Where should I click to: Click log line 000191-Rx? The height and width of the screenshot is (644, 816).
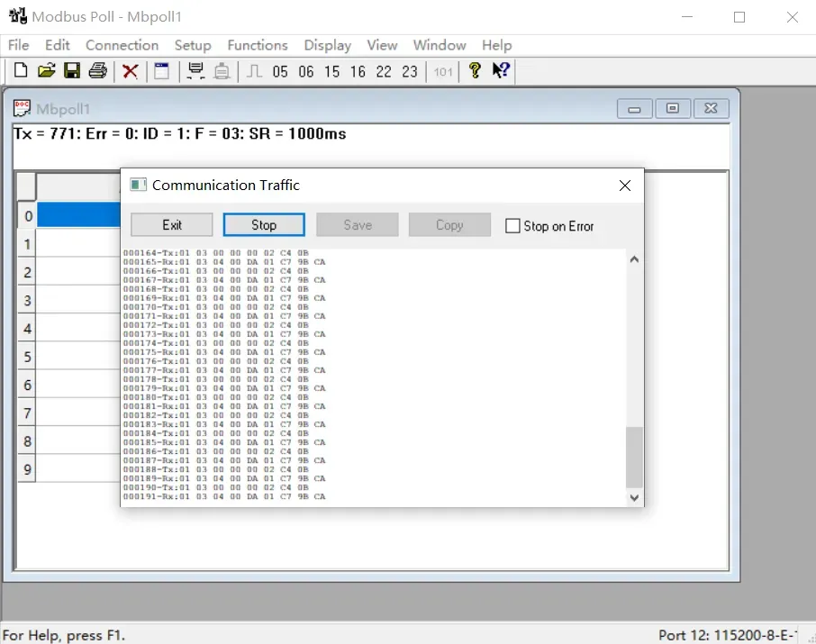pyautogui.click(x=224, y=496)
